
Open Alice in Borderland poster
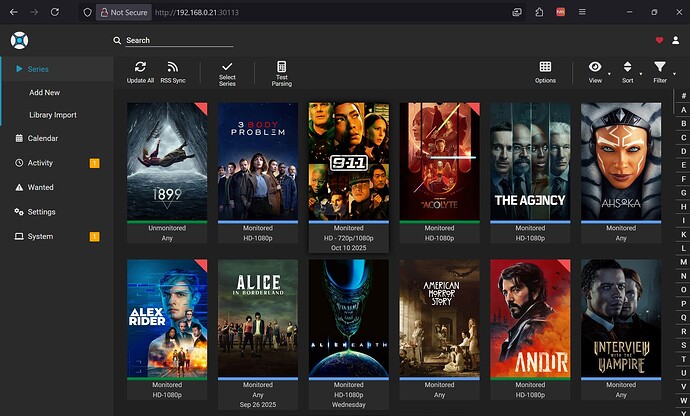click(258, 318)
